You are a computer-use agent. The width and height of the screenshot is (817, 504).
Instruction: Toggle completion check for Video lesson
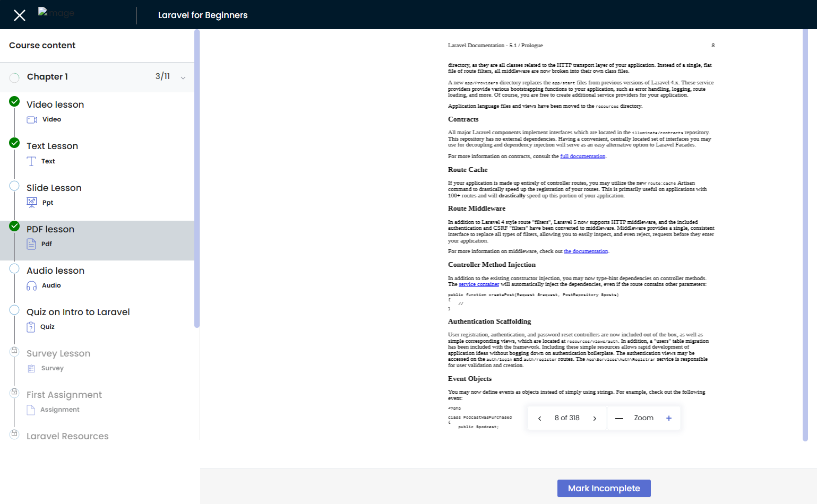pos(14,101)
